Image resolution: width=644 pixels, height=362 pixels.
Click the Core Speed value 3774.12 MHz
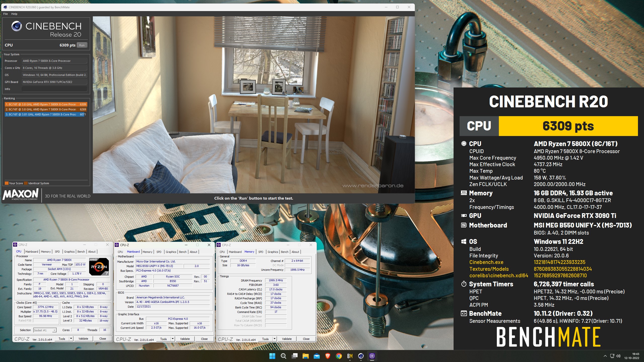(46, 307)
